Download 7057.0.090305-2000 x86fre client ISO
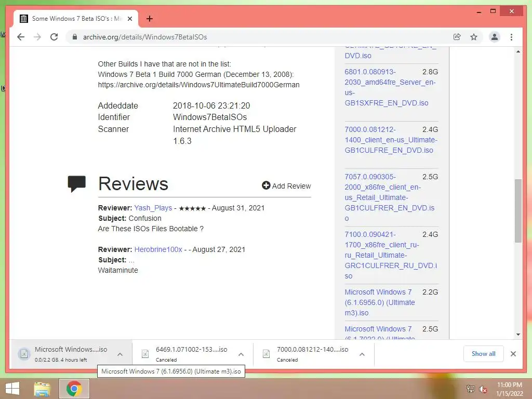The height and width of the screenshot is (399, 532). coord(390,197)
